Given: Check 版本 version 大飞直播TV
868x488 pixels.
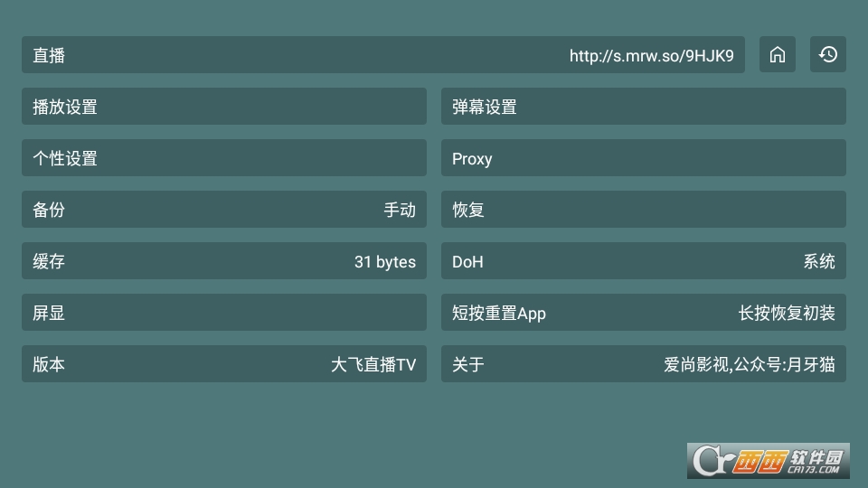Looking at the screenshot, I should pos(224,363).
